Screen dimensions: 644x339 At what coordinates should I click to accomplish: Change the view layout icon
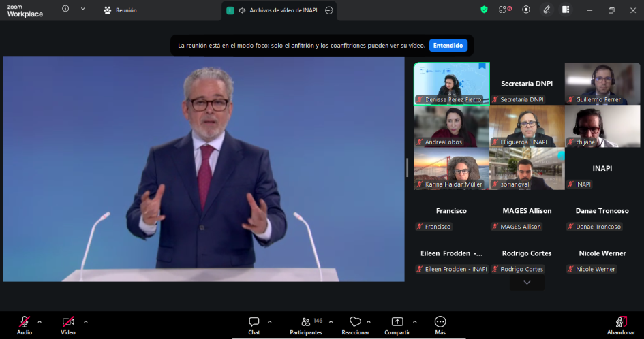[566, 10]
